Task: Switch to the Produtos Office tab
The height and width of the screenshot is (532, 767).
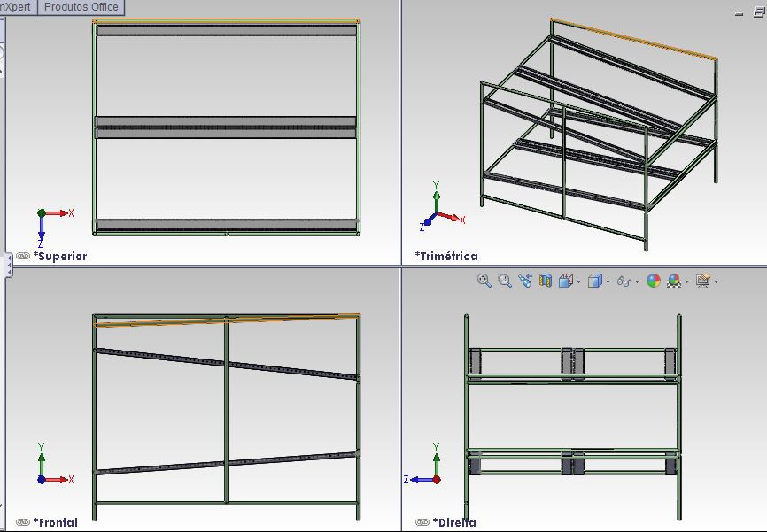Action: click(81, 6)
